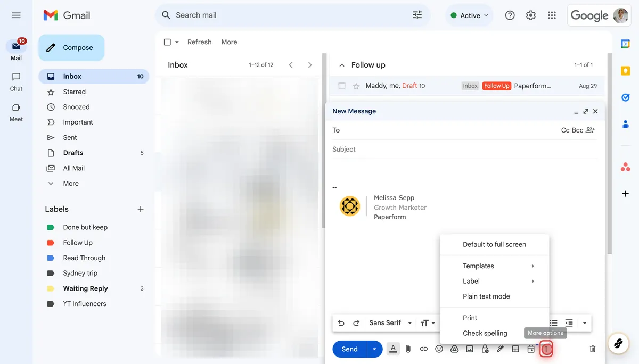639x364 pixels.
Task: Choose Print from the options menu
Action: pyautogui.click(x=495, y=318)
